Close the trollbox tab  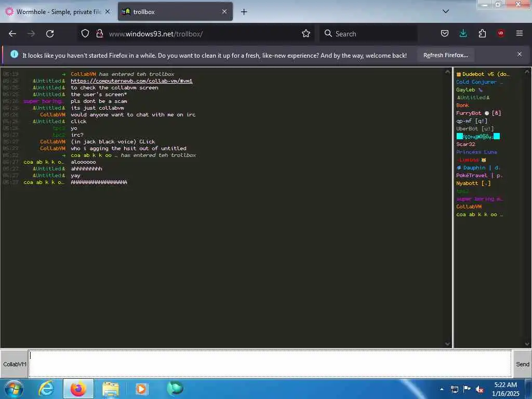coord(224,11)
